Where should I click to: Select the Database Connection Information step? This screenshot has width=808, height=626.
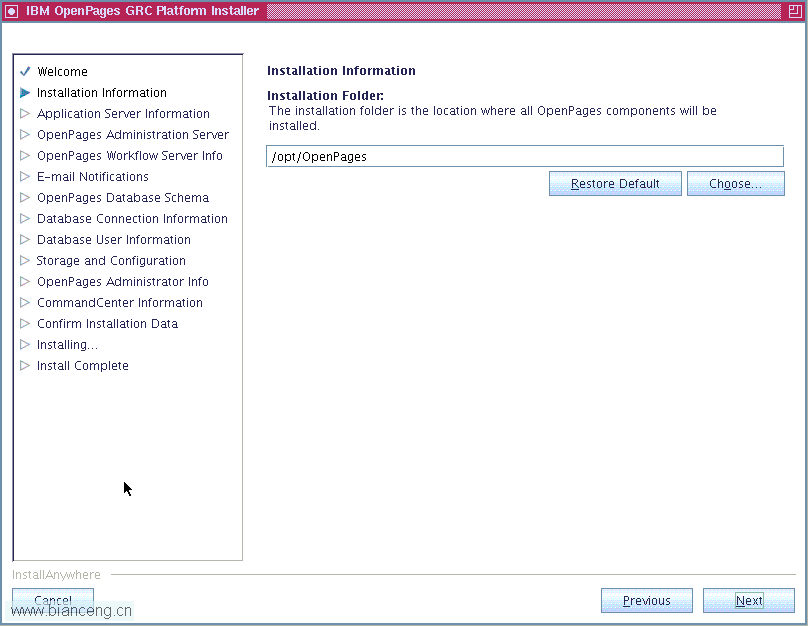(132, 218)
